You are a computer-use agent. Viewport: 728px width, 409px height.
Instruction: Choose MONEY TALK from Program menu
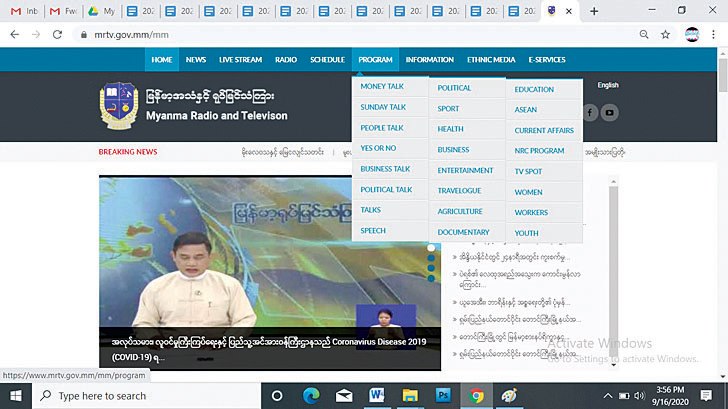tap(382, 87)
